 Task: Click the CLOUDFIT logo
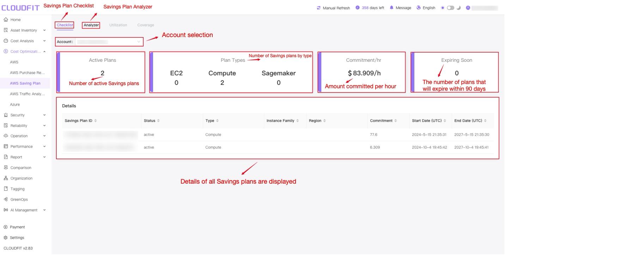pyautogui.click(x=20, y=8)
